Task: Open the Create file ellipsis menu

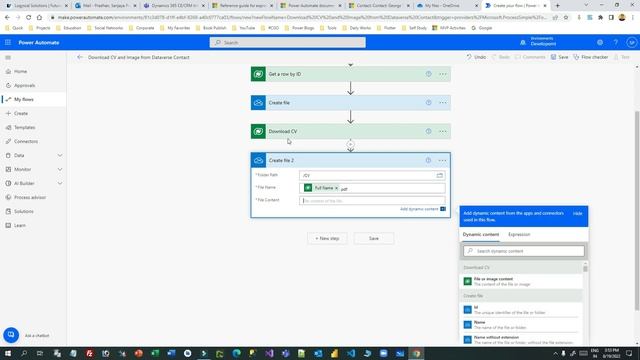Action: 442,102
